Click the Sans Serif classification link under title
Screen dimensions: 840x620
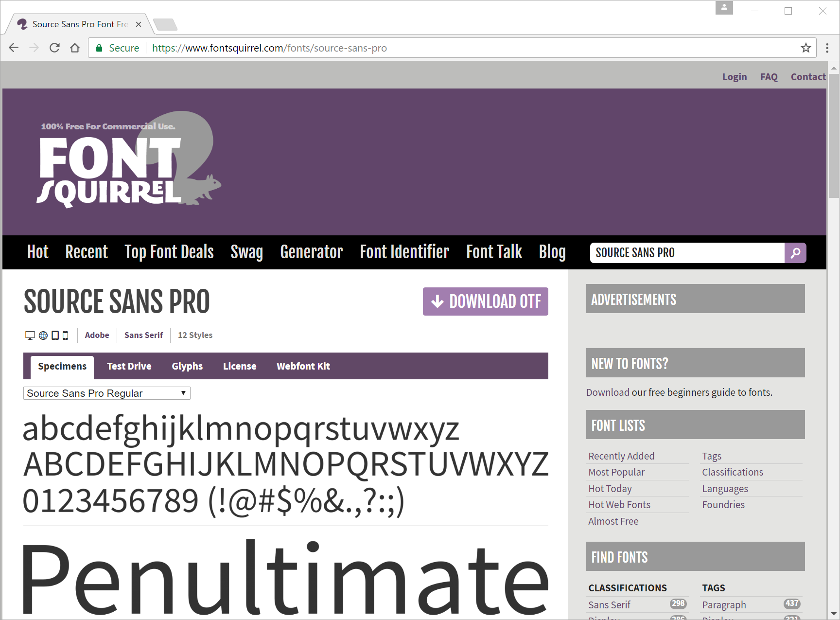144,335
